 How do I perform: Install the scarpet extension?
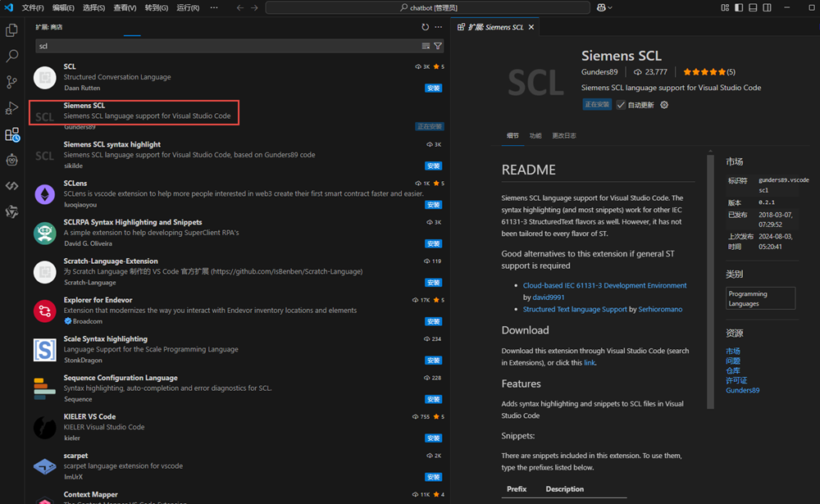tap(434, 477)
